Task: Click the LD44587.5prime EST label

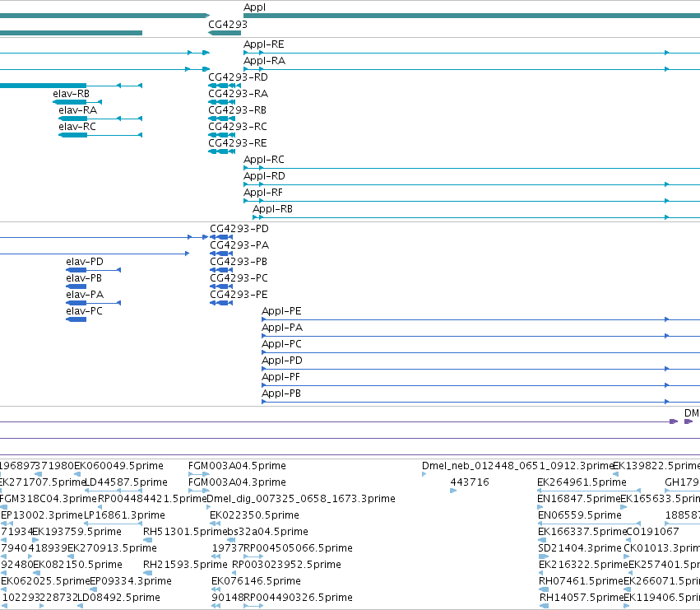Action: tap(126, 482)
